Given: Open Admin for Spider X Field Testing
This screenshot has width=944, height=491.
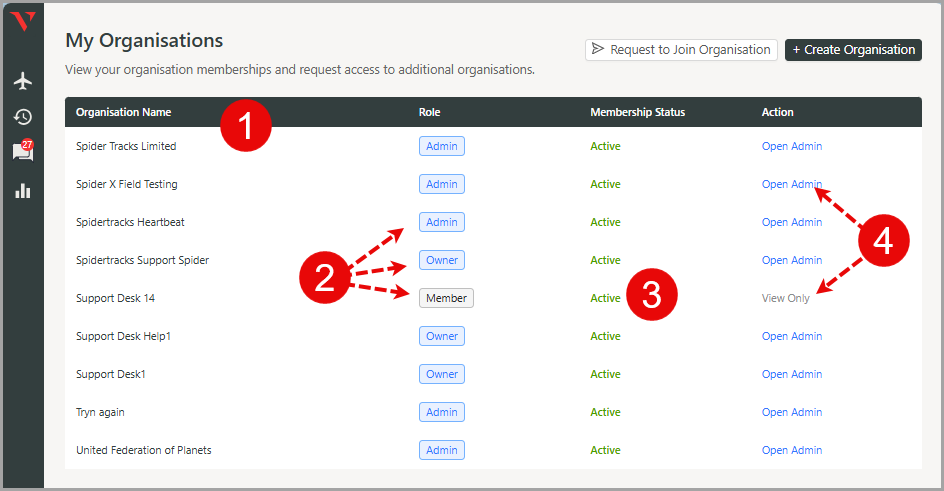Looking at the screenshot, I should (x=792, y=184).
